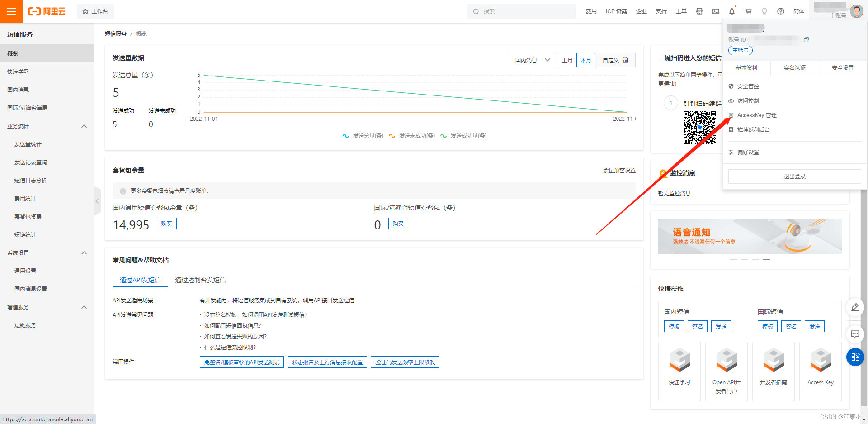This screenshot has height=424, width=868.
Task: Open 模板 under 国内短信 quick actions
Action: 674,326
